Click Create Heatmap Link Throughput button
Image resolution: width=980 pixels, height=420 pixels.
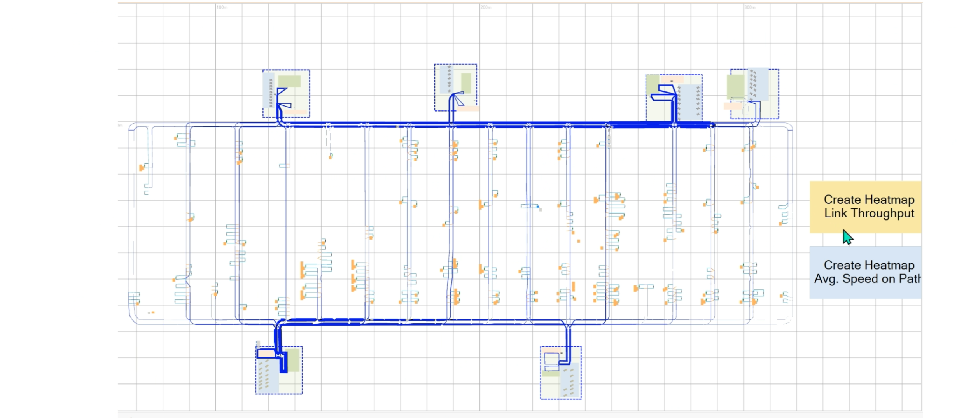coord(865,207)
